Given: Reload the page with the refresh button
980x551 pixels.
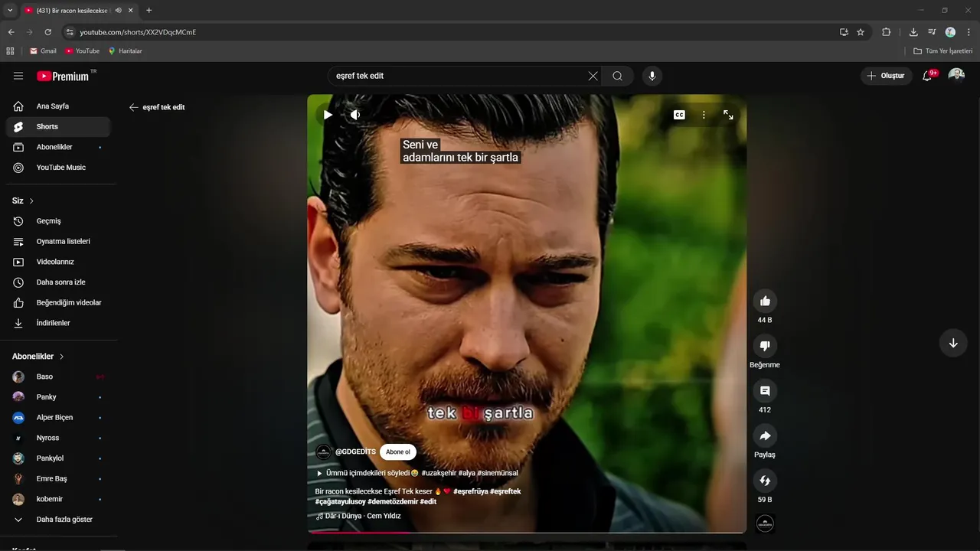Looking at the screenshot, I should pos(47,32).
